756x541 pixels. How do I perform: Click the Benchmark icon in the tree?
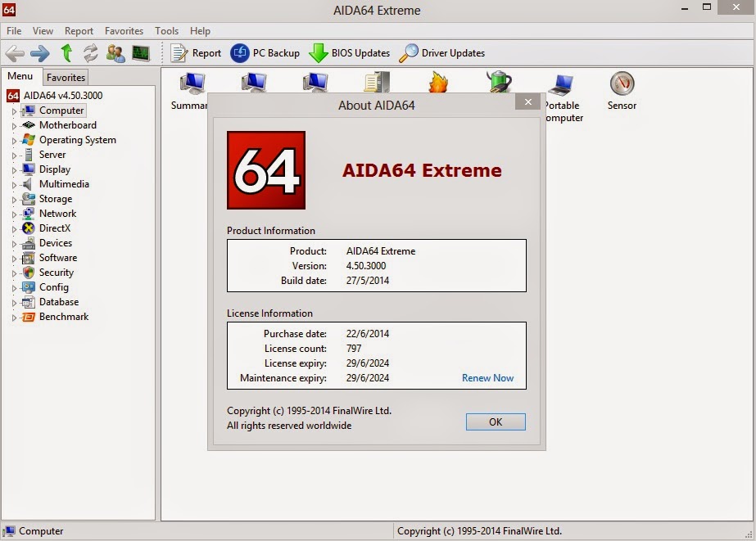click(29, 317)
